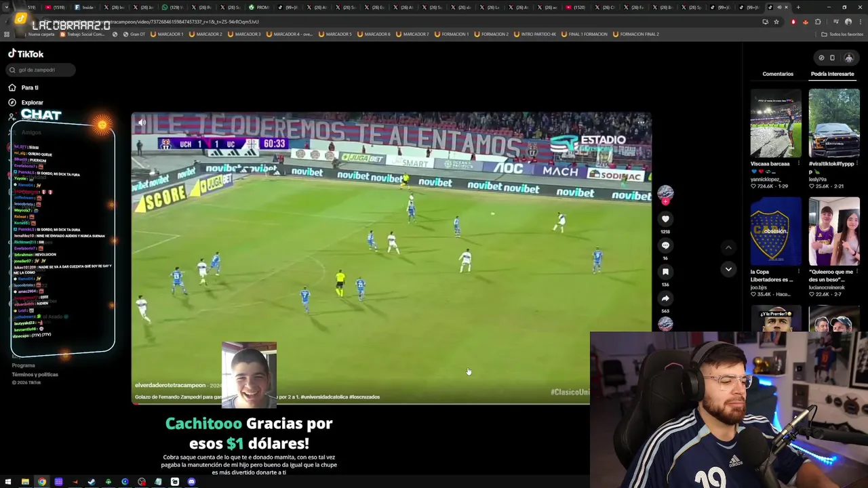Open the compass icon in the top-right pill
Screen dimensions: 868x488
pyautogui.click(x=821, y=58)
